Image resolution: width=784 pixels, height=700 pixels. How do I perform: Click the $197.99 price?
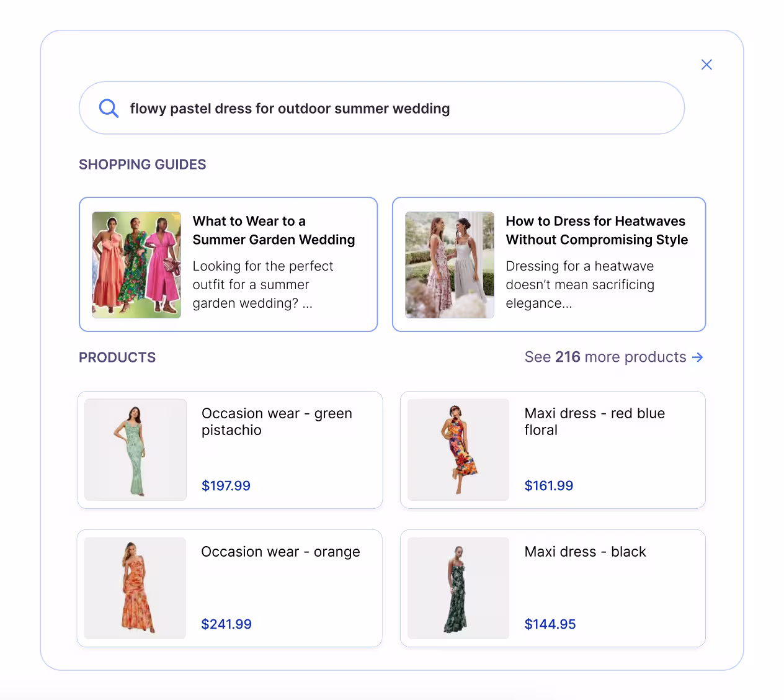click(x=226, y=486)
